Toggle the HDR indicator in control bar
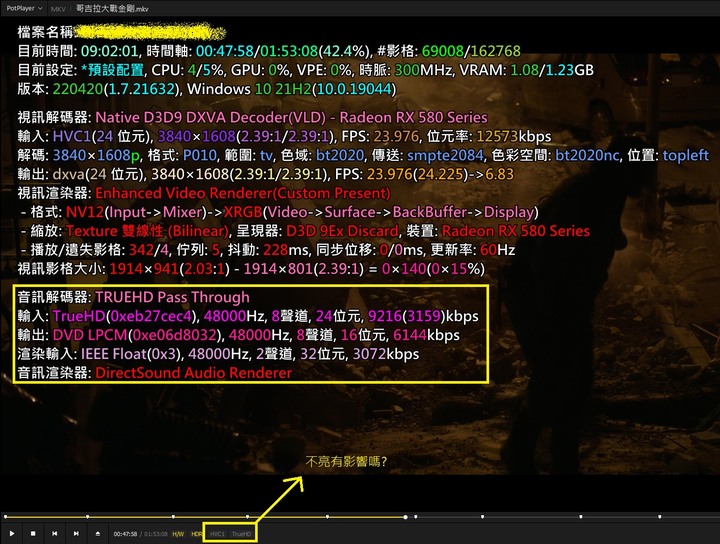The height and width of the screenshot is (544, 720). 196,534
